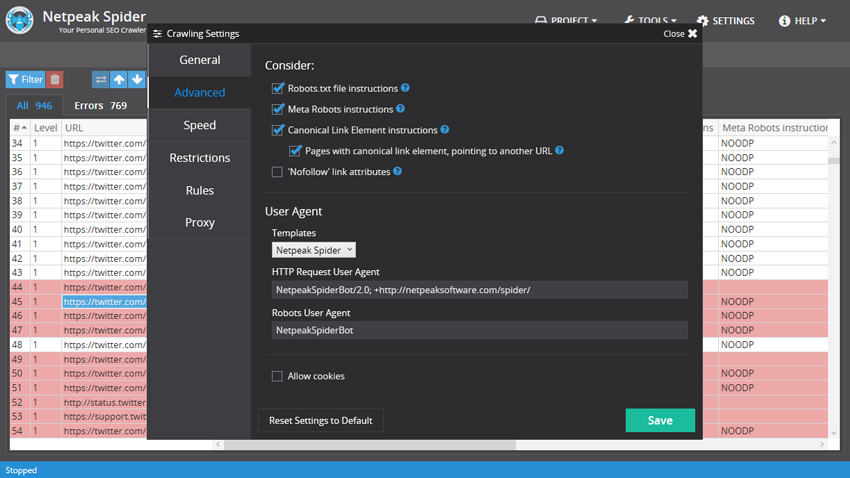
Task: Click NOODP value in row 54
Action: (737, 431)
